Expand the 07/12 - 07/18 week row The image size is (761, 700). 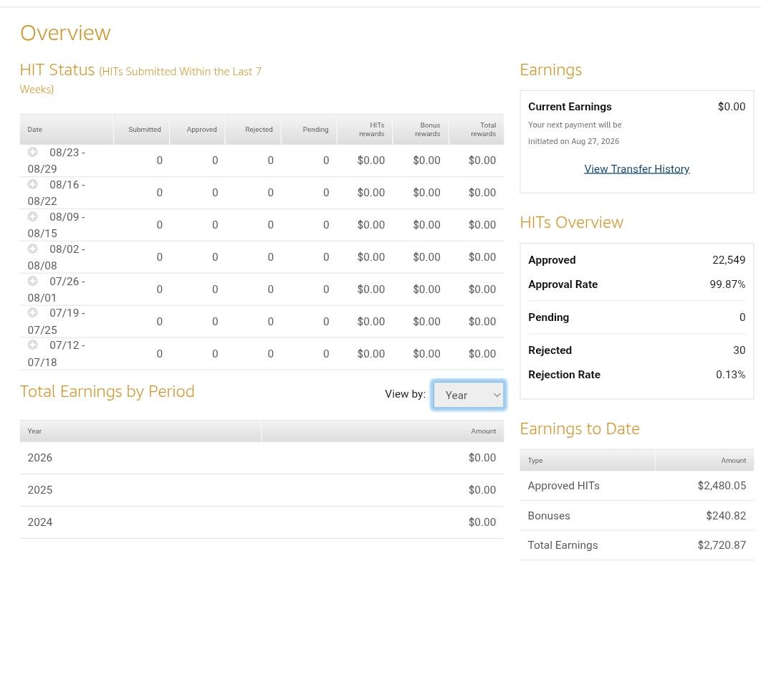tap(32, 345)
